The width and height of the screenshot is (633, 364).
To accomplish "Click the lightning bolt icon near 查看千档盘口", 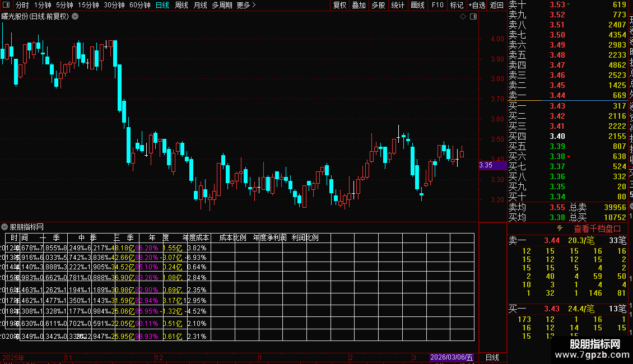I will (x=560, y=228).
